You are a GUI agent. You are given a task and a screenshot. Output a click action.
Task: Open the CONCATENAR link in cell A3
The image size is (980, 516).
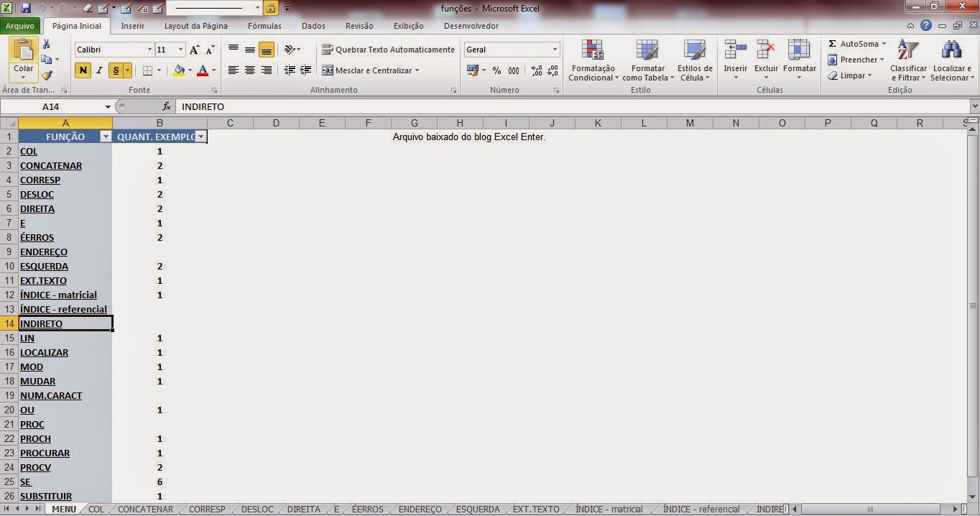[51, 165]
